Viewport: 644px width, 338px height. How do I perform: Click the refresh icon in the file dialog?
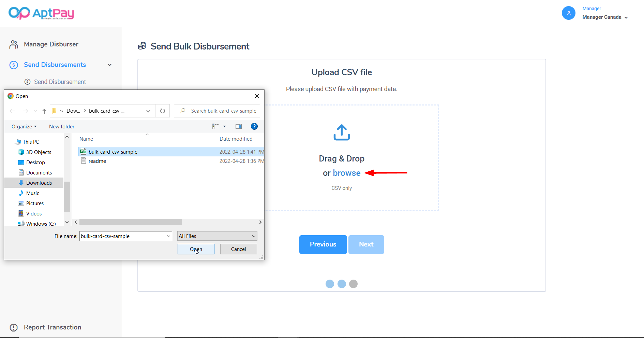point(163,111)
